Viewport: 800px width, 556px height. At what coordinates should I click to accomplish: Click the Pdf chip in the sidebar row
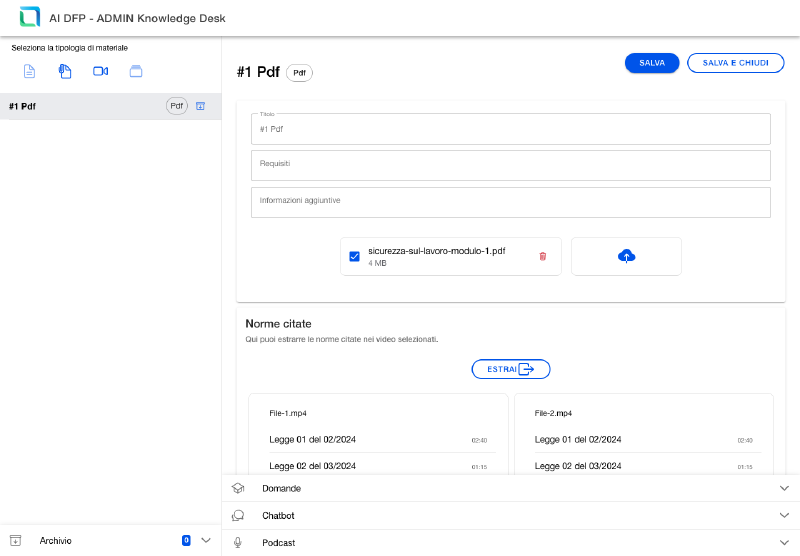pos(177,106)
